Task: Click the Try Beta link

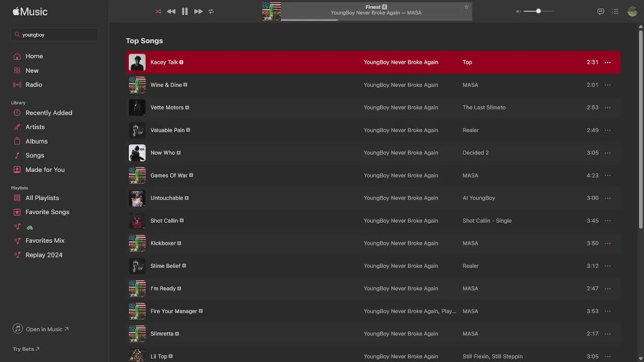Action: pos(26,349)
